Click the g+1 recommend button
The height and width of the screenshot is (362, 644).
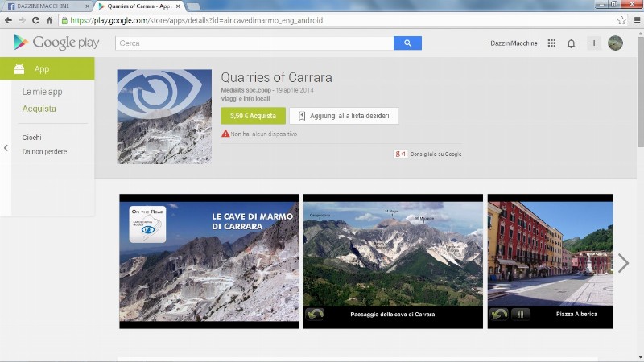tap(400, 154)
